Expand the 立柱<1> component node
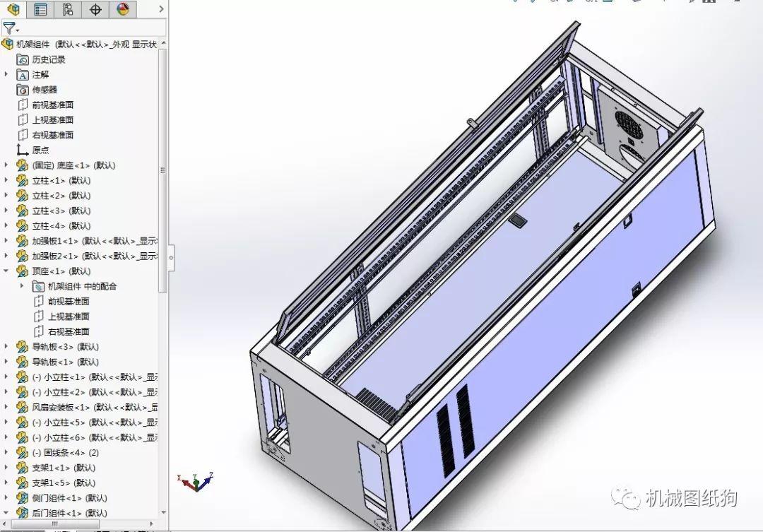This screenshot has height=532, width=763. click(6, 179)
